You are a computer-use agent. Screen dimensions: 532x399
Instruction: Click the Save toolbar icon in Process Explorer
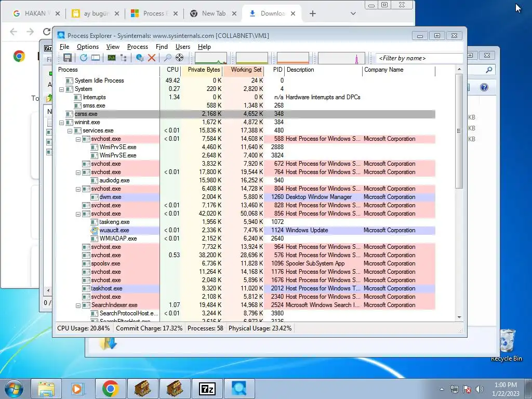coord(67,58)
